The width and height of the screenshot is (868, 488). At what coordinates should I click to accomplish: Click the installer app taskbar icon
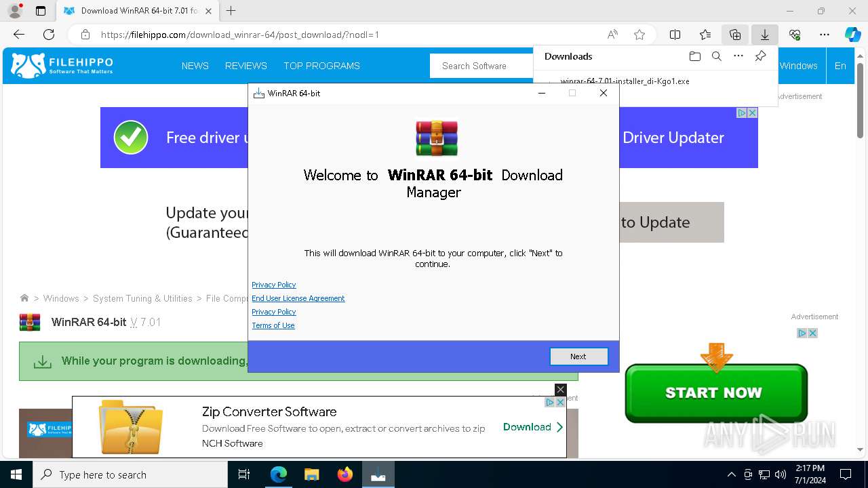pyautogui.click(x=378, y=475)
